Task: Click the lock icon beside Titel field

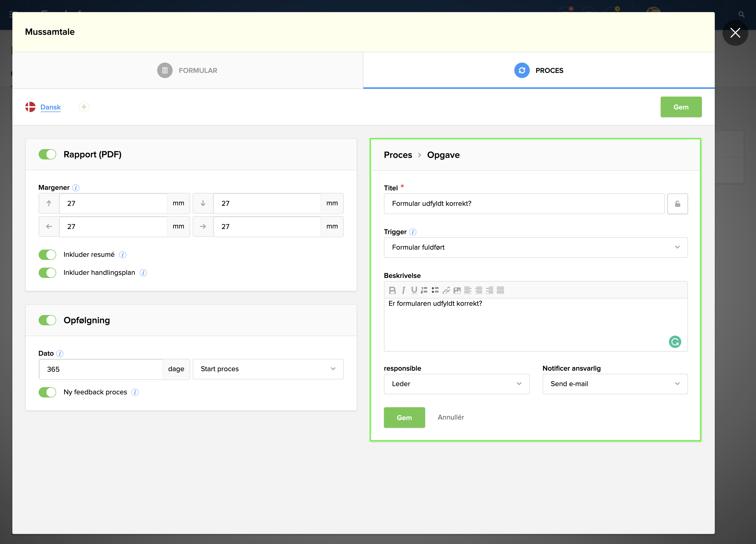Action: [677, 203]
